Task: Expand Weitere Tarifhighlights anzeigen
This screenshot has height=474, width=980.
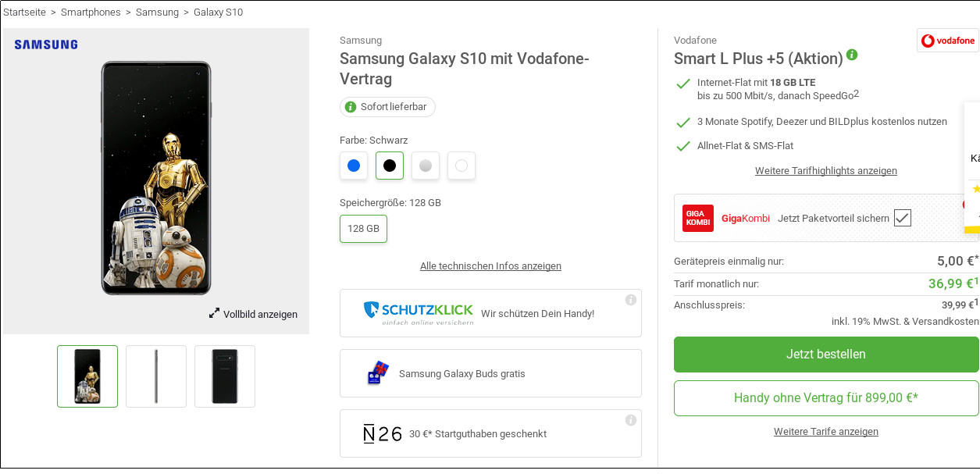Action: 825,171
